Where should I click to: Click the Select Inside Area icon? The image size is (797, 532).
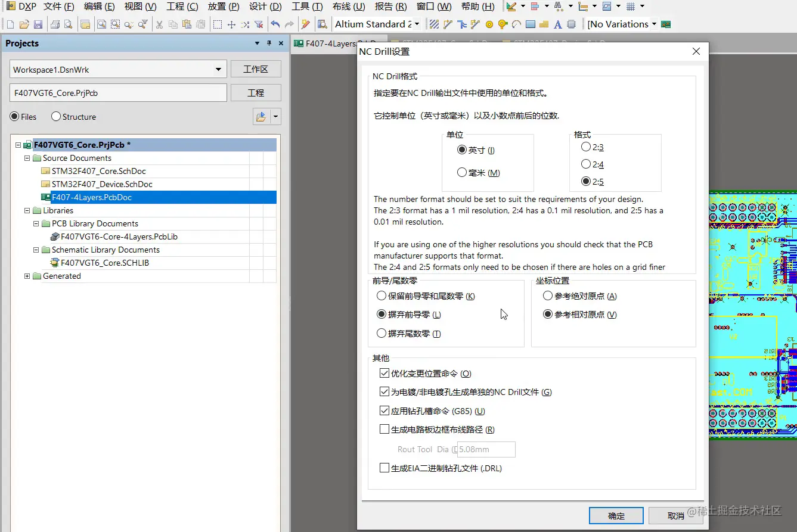tap(218, 24)
